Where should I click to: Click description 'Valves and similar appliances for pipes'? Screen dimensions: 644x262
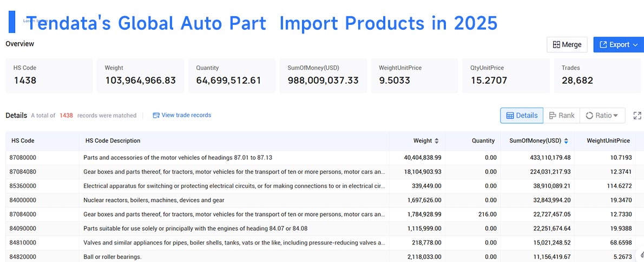[234, 243]
